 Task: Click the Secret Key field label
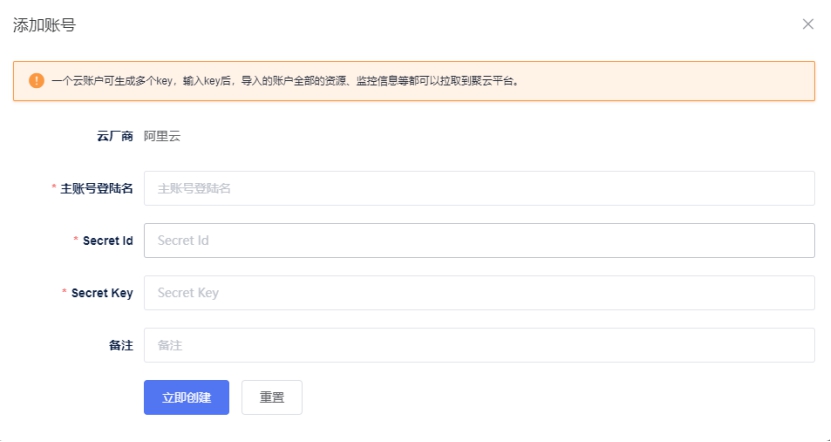point(102,293)
